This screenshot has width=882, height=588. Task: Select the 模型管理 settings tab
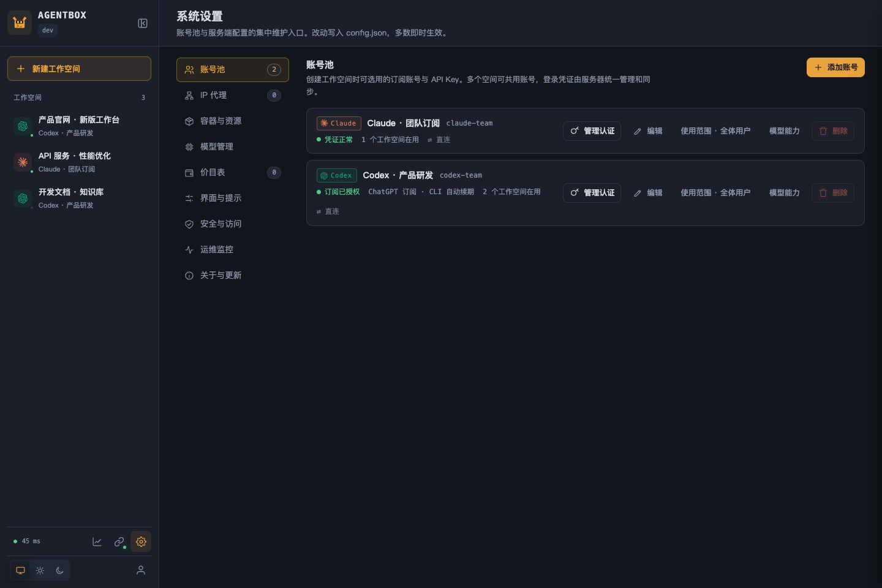233,147
